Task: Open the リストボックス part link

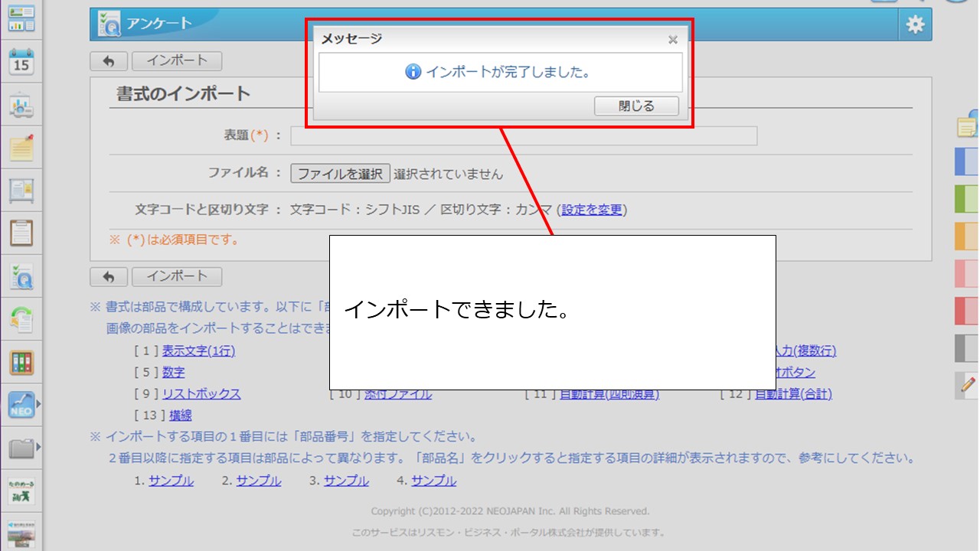Action: 201,394
